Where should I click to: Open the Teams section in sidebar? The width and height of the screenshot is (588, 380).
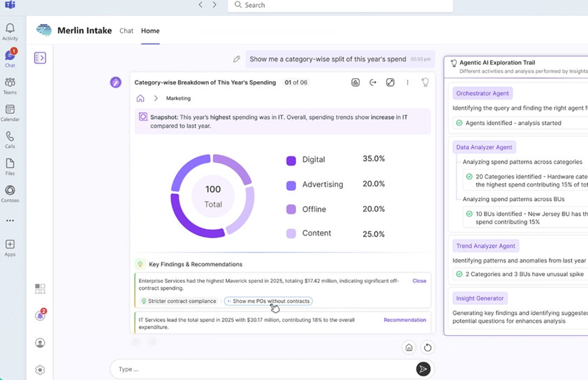tap(10, 86)
